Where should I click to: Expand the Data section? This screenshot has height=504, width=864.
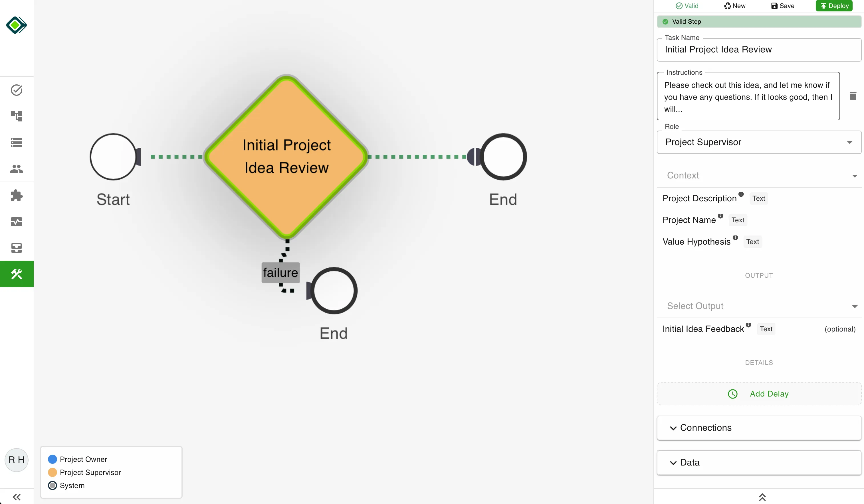coord(759,463)
